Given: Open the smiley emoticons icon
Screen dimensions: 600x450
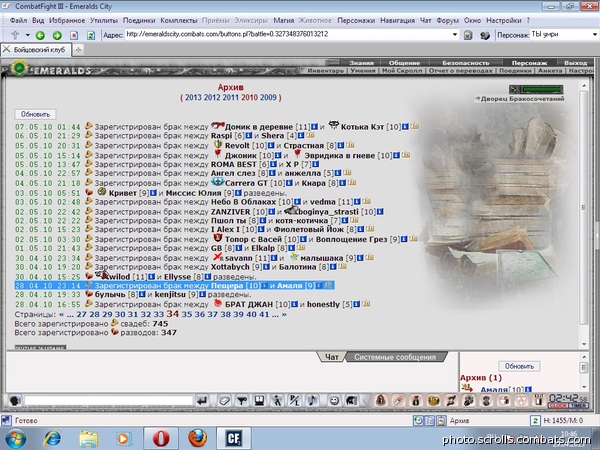Looking at the screenshot, I should (x=334, y=401).
